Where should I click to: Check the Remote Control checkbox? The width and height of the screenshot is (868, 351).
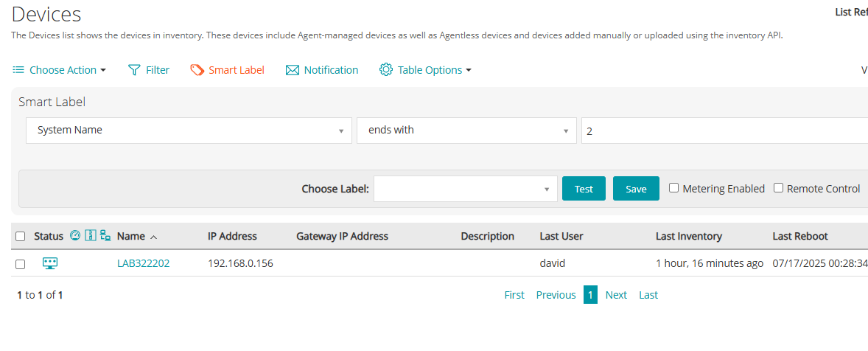(x=778, y=188)
